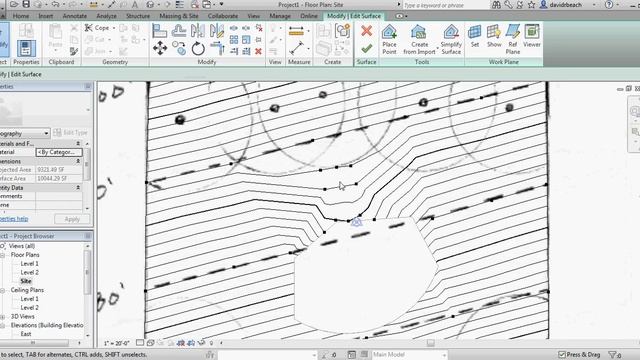
Task: Collapse the Identity Data properties group
Action: click(x=78, y=187)
